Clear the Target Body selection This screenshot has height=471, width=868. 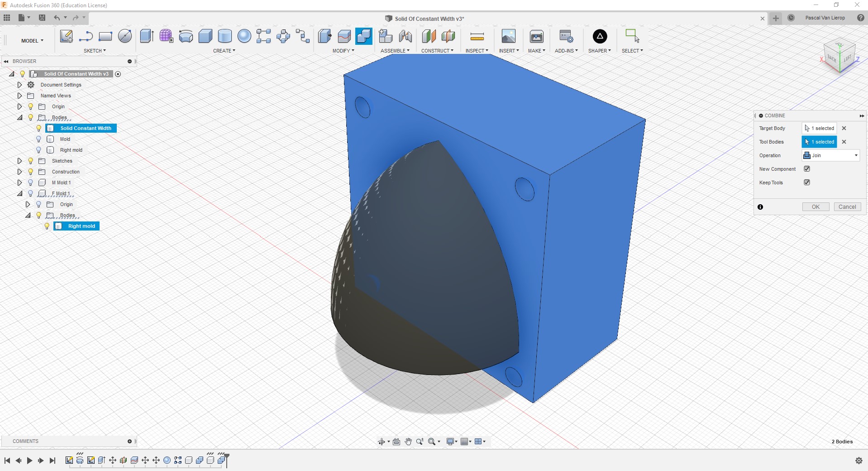click(x=844, y=128)
